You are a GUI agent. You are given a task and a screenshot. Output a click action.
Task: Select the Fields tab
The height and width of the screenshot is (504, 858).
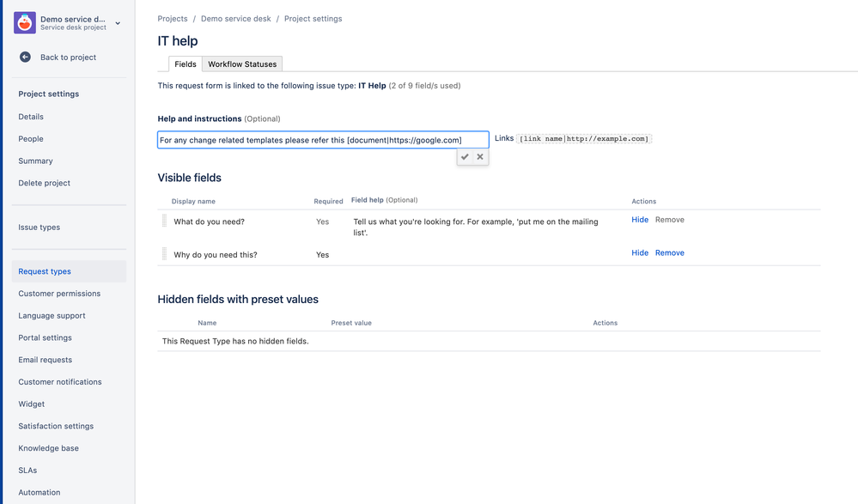[185, 64]
